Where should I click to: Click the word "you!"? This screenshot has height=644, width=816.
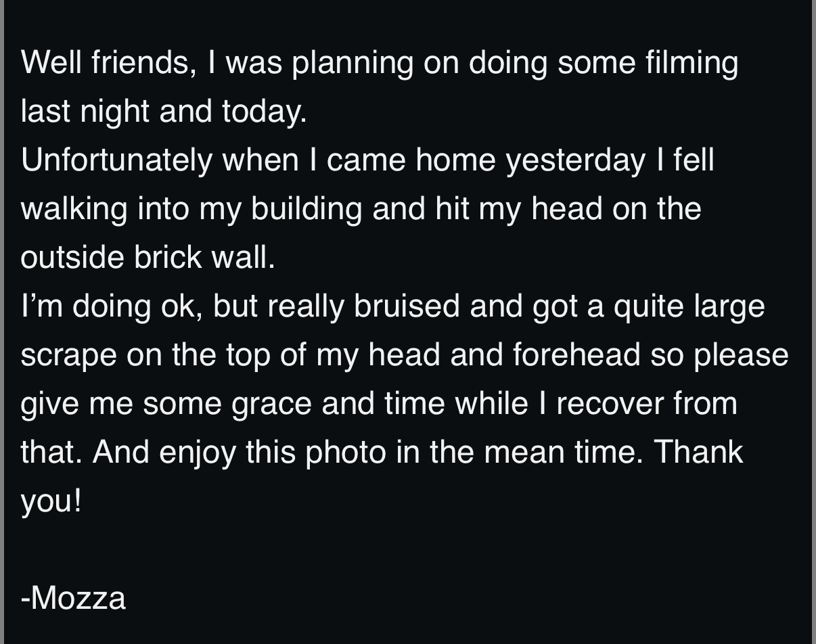[51, 501]
